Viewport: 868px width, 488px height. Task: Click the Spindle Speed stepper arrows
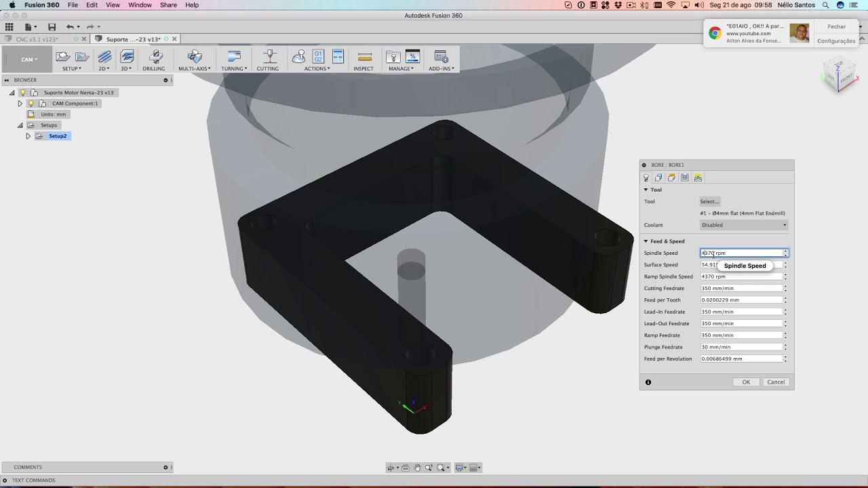click(785, 253)
